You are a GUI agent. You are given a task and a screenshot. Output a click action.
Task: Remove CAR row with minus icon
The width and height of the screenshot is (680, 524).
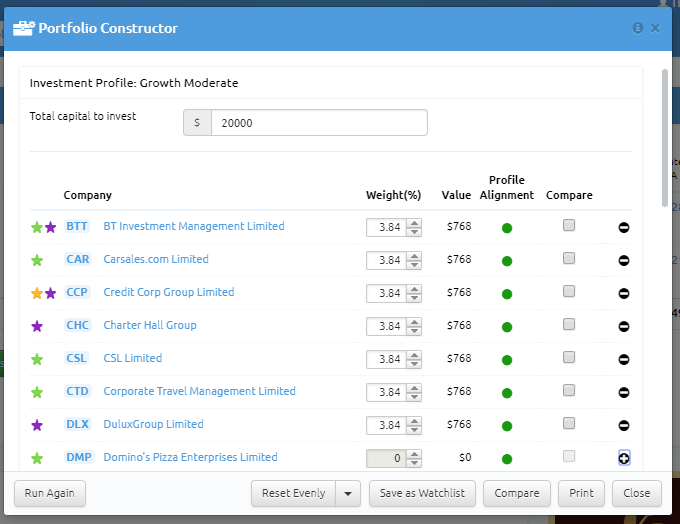click(x=624, y=260)
